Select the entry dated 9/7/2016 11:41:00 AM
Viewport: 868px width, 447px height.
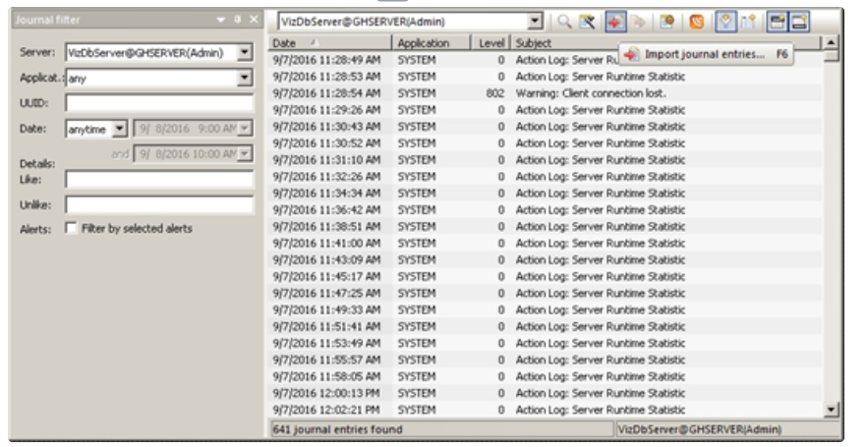tap(546, 243)
